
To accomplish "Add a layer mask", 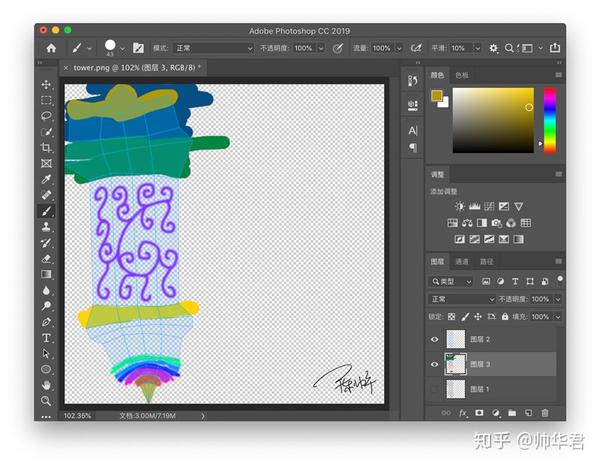I will point(479,413).
